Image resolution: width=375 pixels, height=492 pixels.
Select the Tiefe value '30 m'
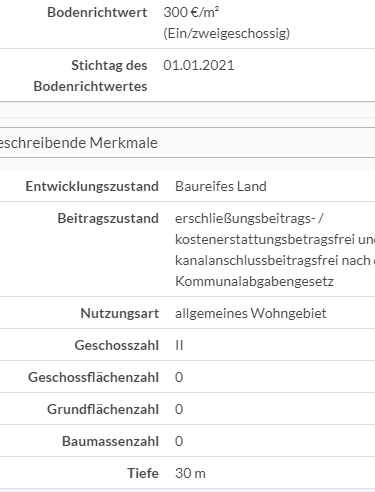[x=190, y=473]
